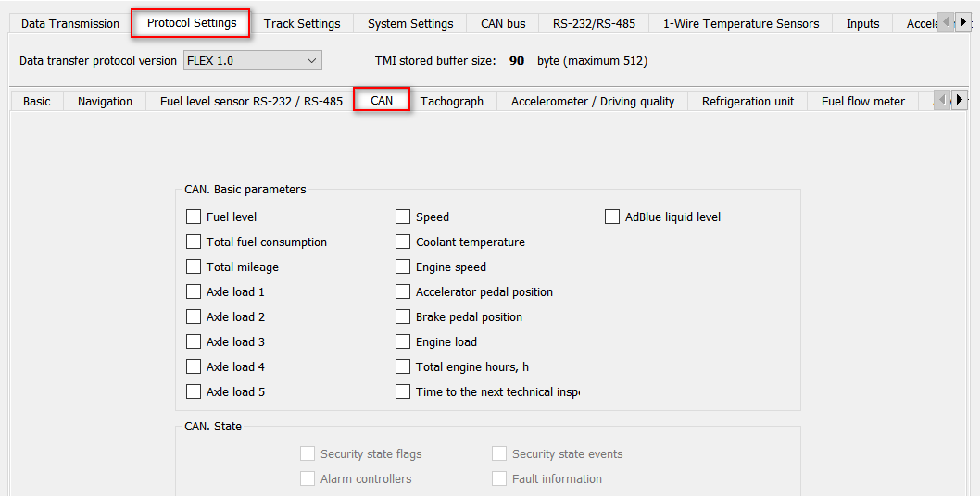The width and height of the screenshot is (980, 496).
Task: Switch to the Track Settings tab
Action: (x=302, y=24)
